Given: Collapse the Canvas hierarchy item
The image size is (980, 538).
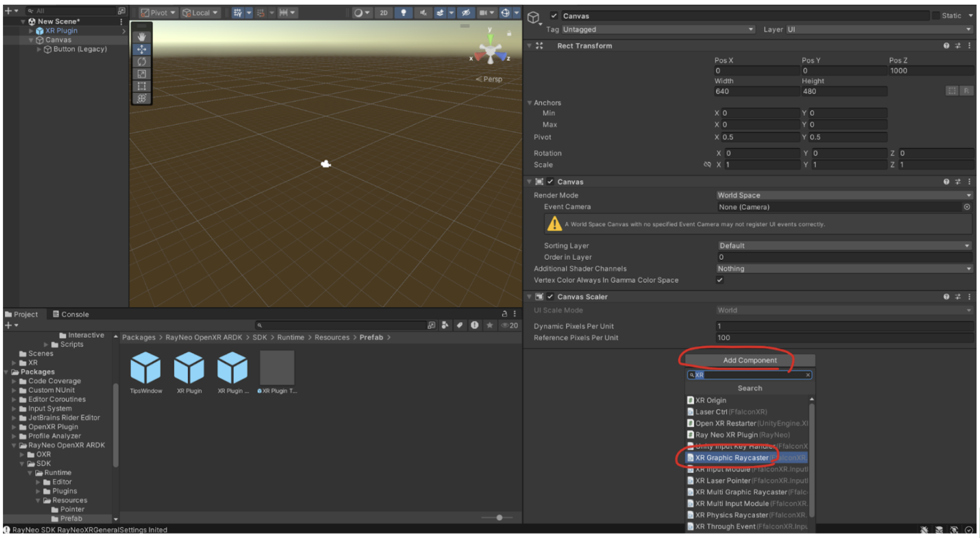Looking at the screenshot, I should click(31, 40).
